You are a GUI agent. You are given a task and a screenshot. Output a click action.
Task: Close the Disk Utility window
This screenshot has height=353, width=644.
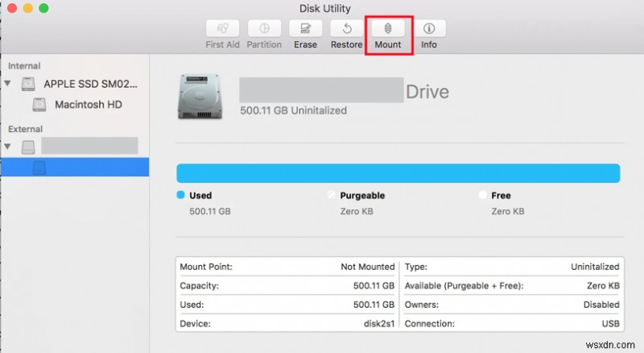coord(12,8)
